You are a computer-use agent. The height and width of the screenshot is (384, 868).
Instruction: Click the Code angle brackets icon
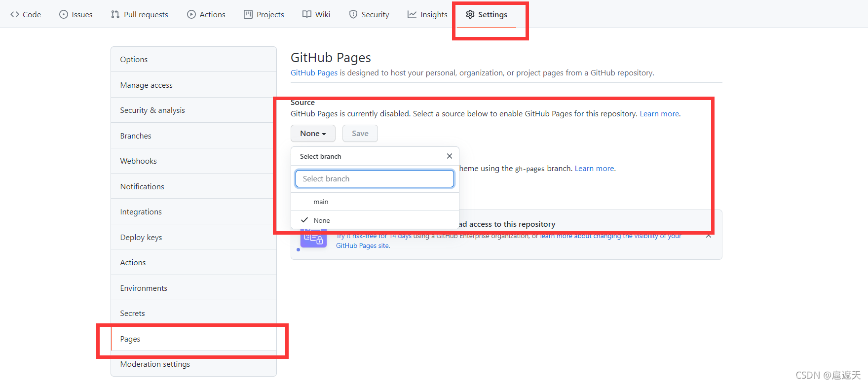click(x=15, y=14)
